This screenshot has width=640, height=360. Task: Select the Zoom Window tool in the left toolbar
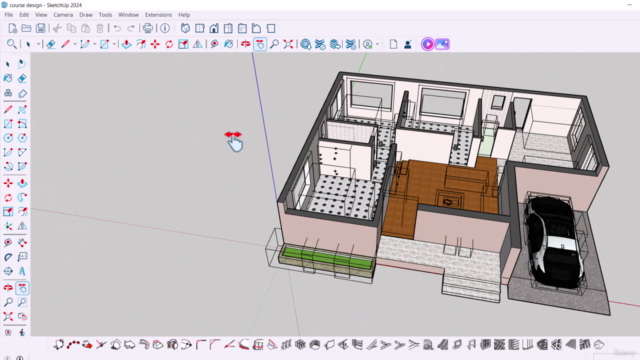click(x=22, y=302)
